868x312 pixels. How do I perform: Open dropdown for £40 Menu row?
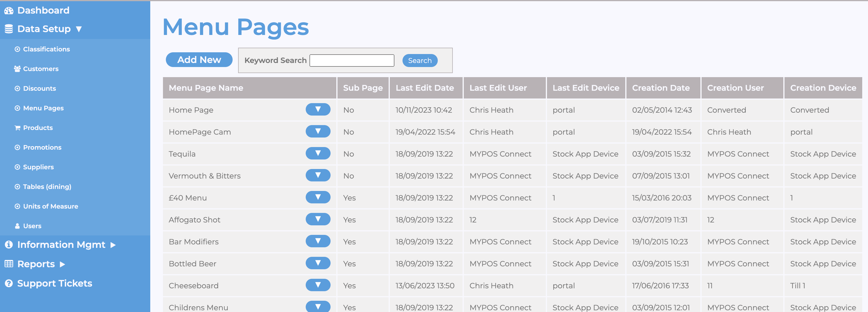pyautogui.click(x=318, y=197)
